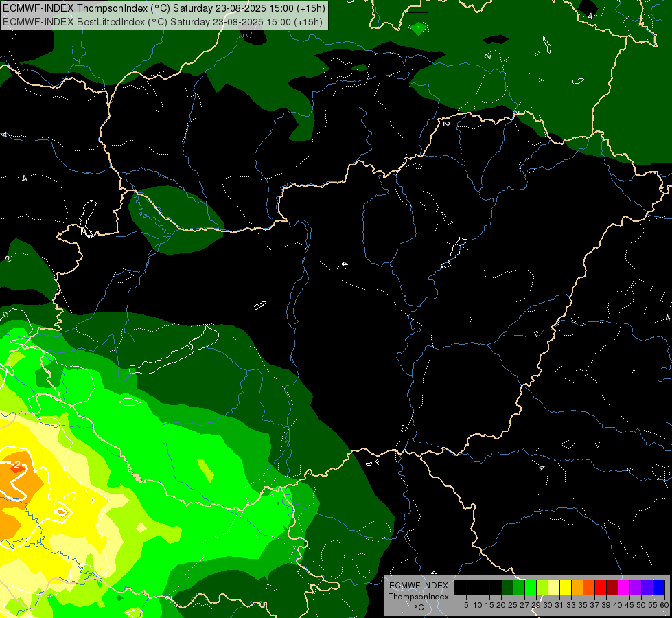Select the purple 45–50 legend swatch

(636, 587)
